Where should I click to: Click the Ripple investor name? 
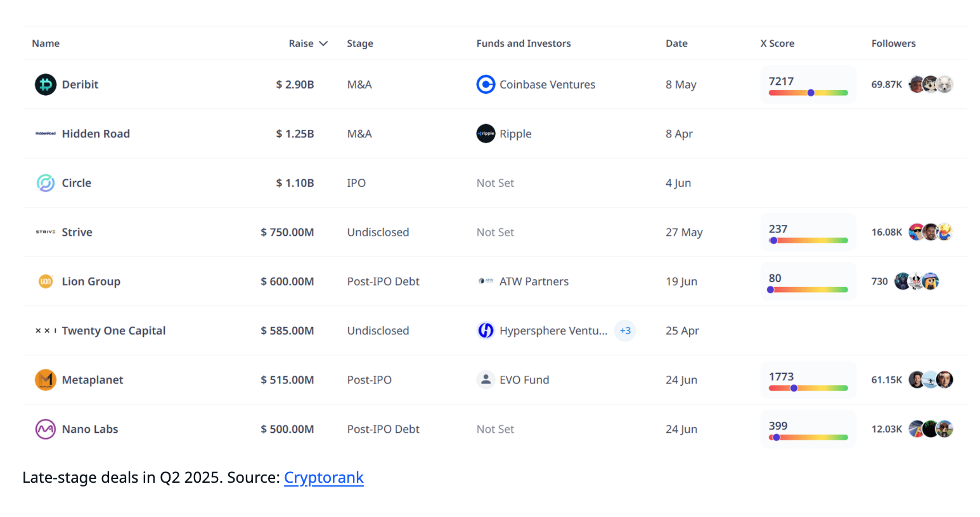(515, 134)
